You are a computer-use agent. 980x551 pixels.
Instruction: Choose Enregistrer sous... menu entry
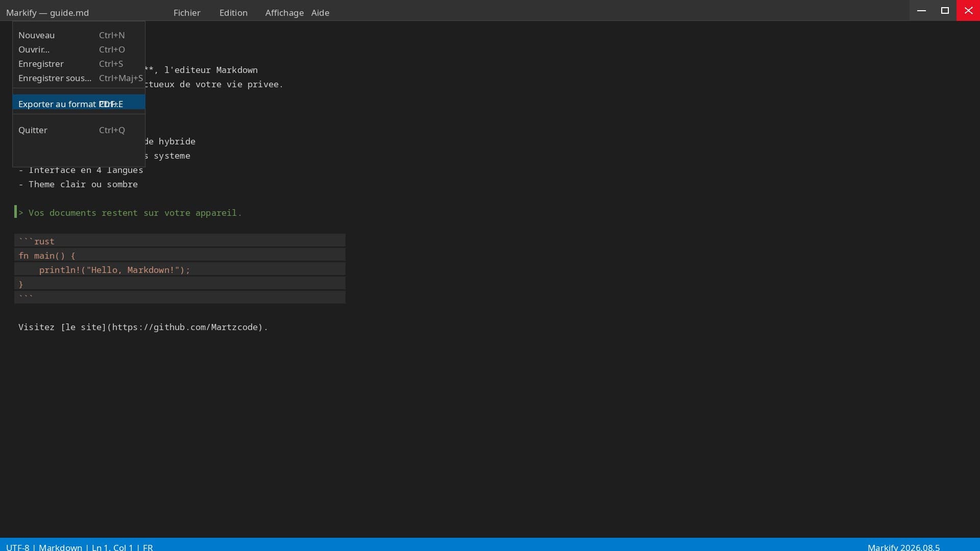coord(79,78)
